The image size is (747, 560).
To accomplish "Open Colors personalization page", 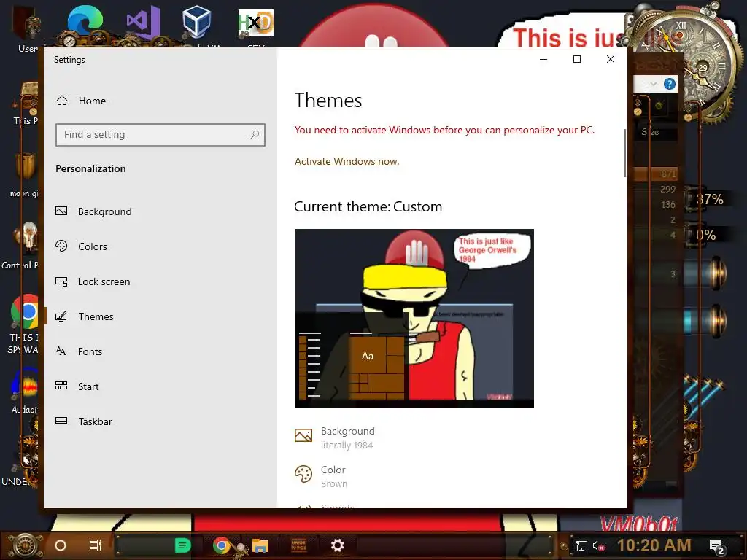I will click(x=81, y=246).
